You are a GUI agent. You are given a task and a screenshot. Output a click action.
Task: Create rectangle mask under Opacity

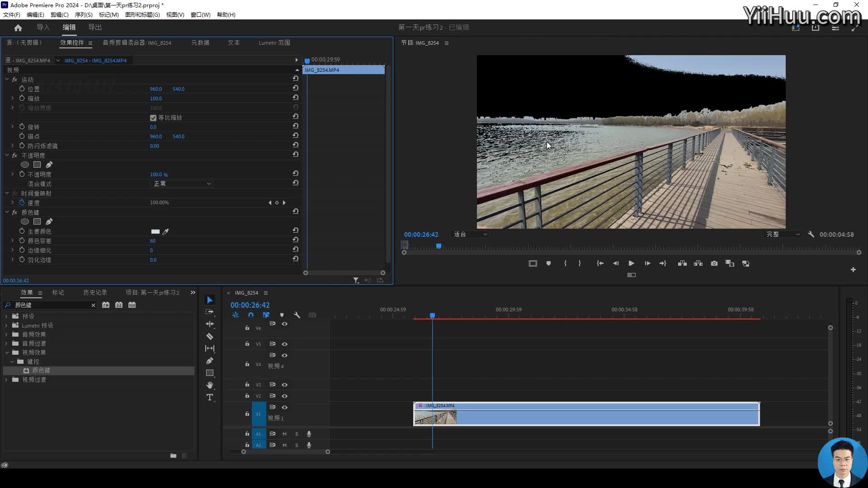[37, 164]
